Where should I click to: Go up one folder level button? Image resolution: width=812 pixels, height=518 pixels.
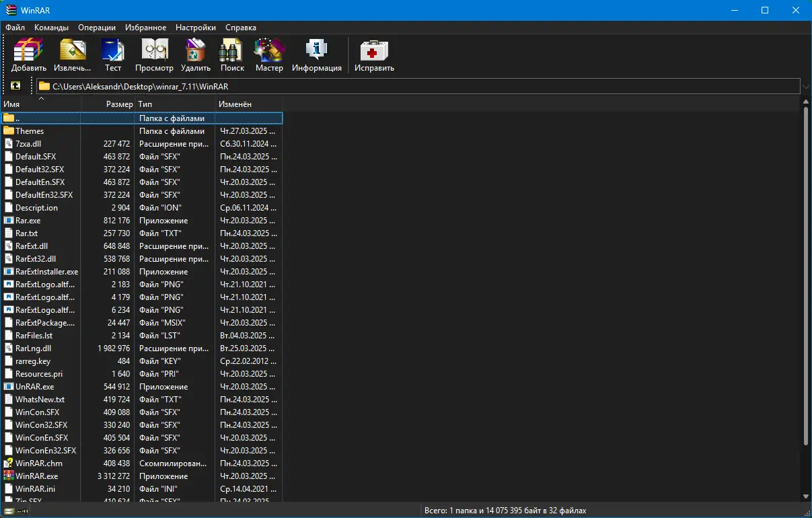[15, 86]
